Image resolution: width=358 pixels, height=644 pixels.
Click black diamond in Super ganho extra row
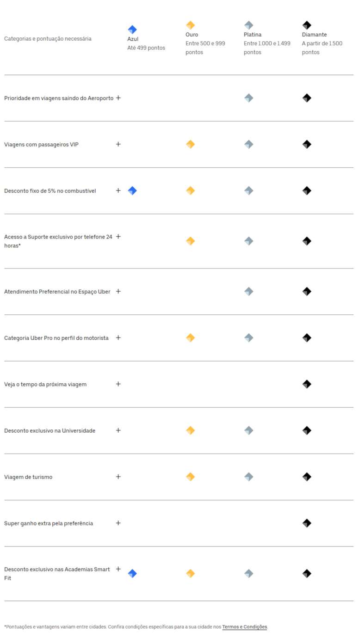pyautogui.click(x=307, y=523)
